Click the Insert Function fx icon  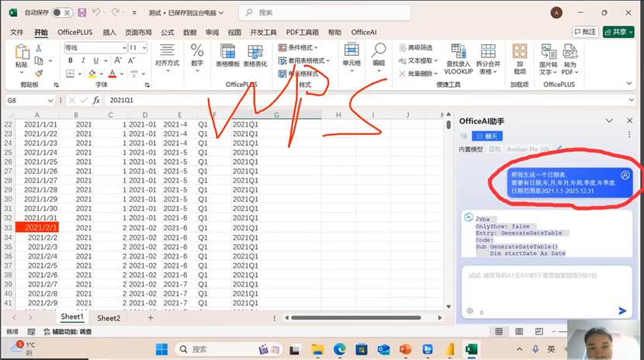coord(96,100)
